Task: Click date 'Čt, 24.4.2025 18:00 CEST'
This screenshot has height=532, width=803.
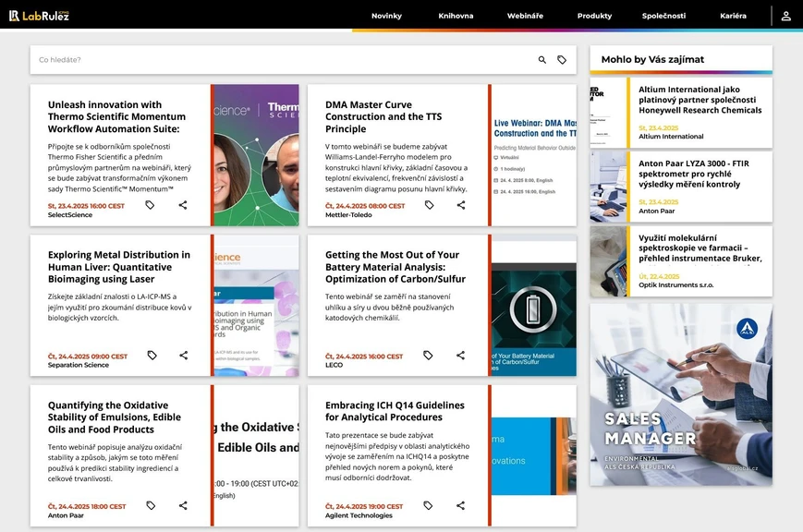Action: tap(87, 506)
